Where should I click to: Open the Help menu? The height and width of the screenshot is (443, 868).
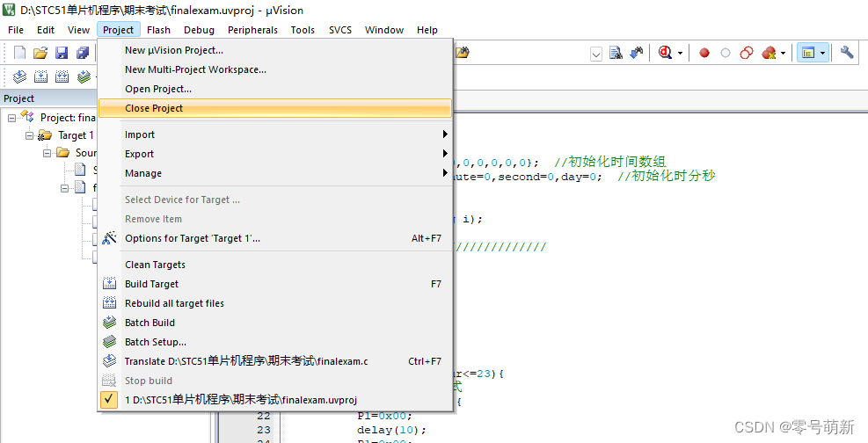(427, 30)
